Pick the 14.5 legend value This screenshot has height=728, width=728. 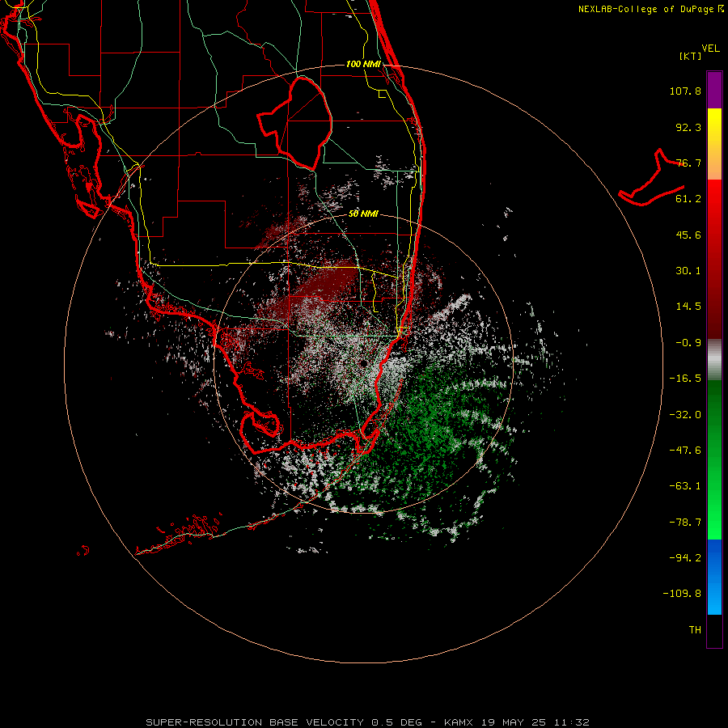click(x=688, y=307)
